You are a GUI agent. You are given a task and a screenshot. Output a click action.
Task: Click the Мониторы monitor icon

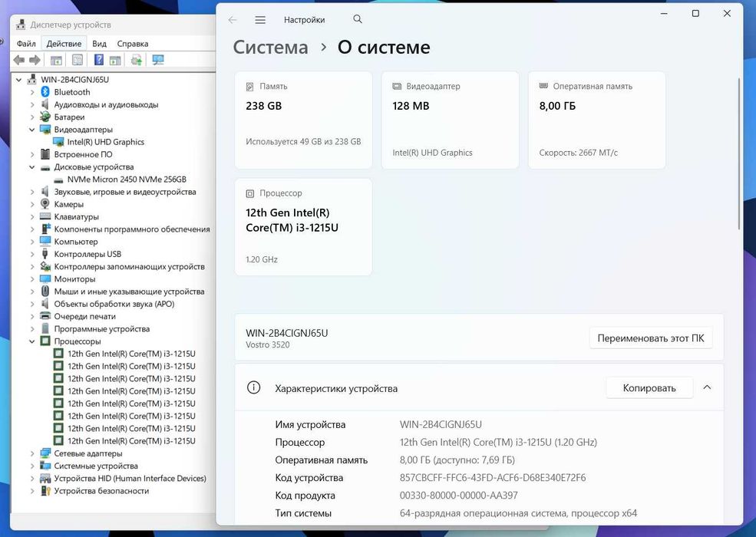[45, 278]
